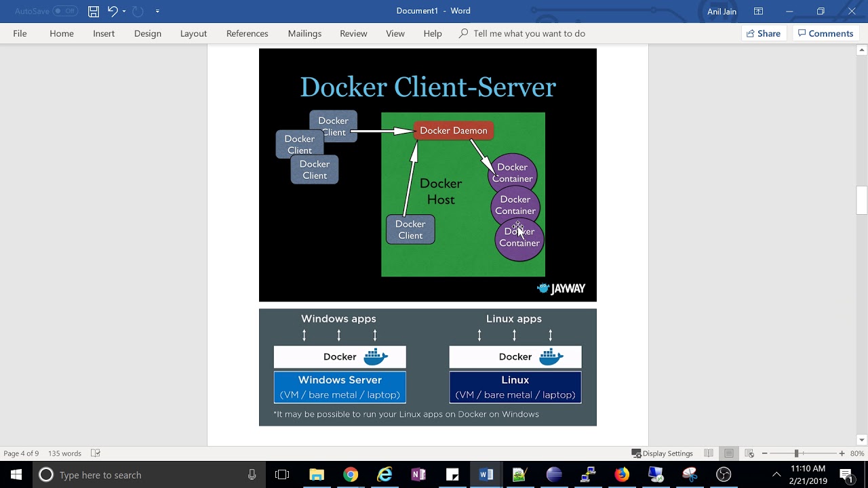Open the Design tab
Viewport: 868px width, 488px height.
[x=147, y=33]
